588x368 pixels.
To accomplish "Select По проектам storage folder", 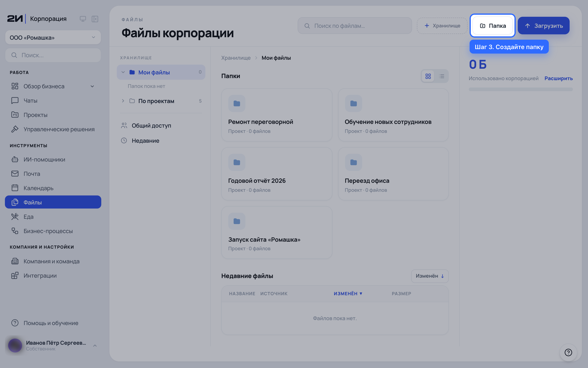I will coord(161,101).
